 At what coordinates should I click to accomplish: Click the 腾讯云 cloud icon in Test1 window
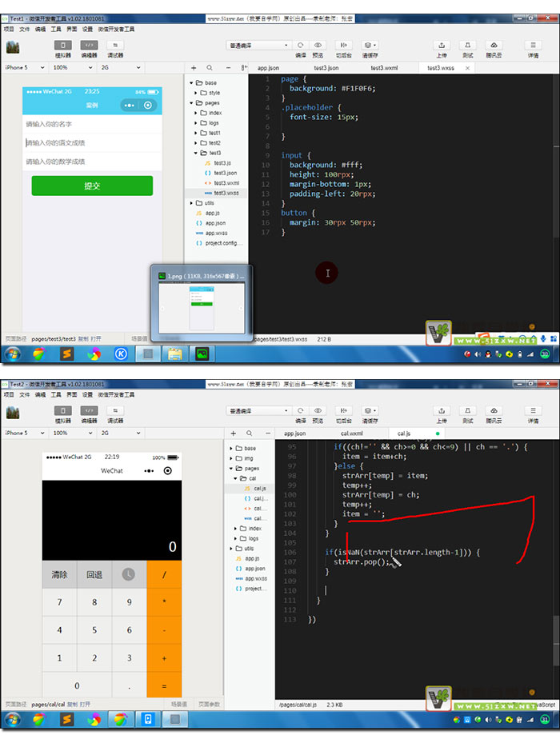[x=494, y=46]
